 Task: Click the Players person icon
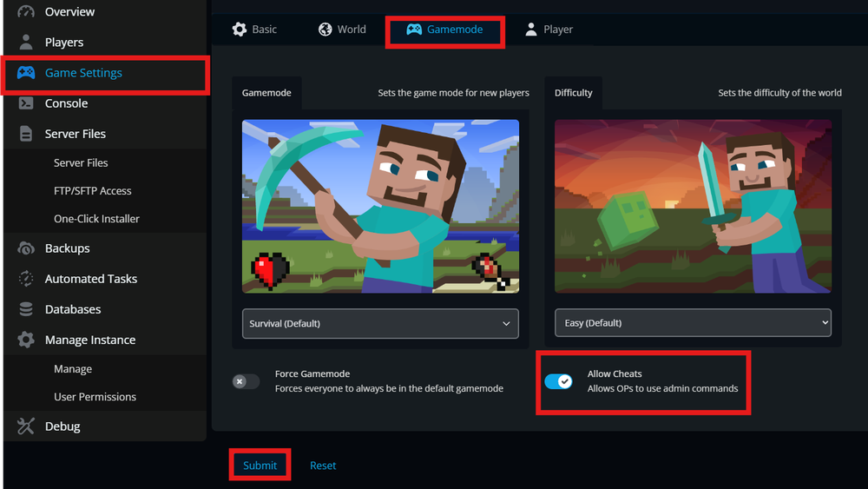tap(26, 42)
